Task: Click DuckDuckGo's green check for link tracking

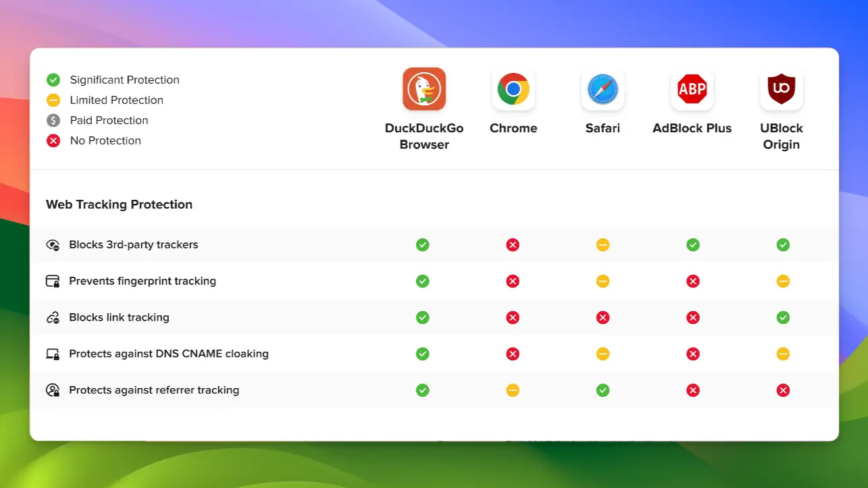Action: (x=423, y=317)
